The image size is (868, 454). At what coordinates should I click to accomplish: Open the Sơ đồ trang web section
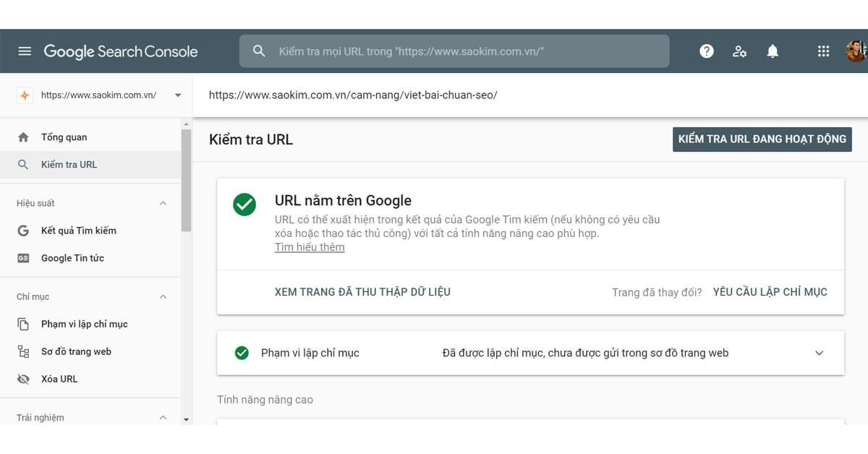75,351
